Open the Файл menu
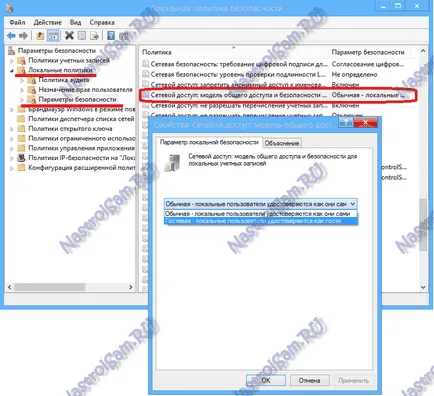Viewport: 434px width, 396px height. [x=17, y=22]
